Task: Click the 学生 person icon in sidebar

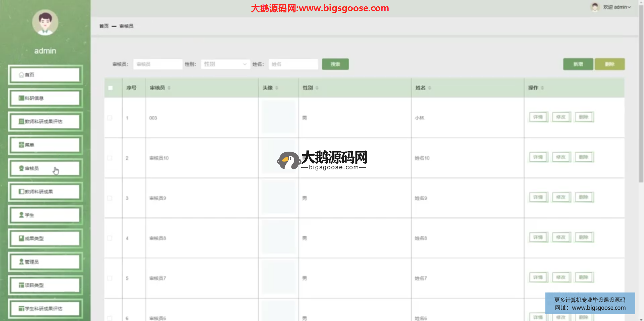Action: click(21, 215)
